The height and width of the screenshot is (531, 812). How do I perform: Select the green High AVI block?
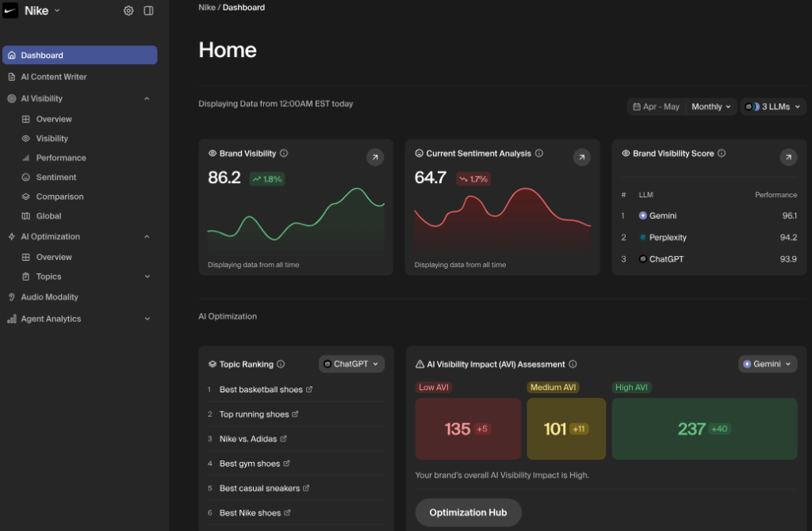704,429
